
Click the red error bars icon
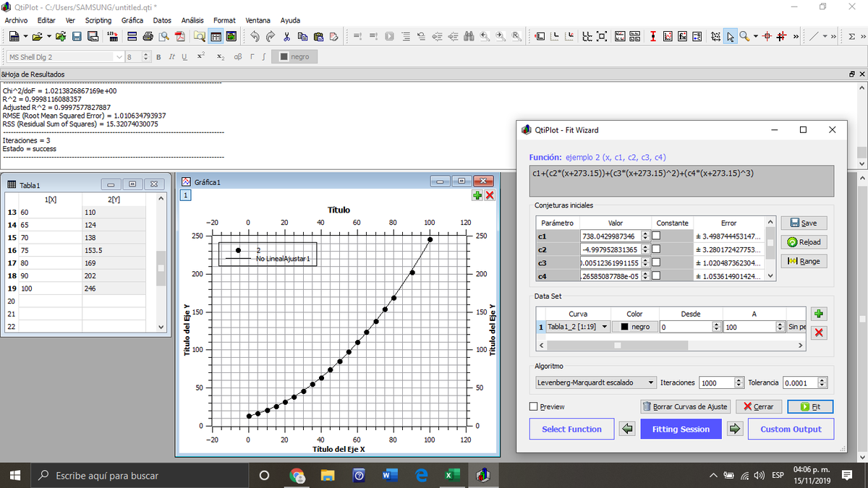coord(652,36)
